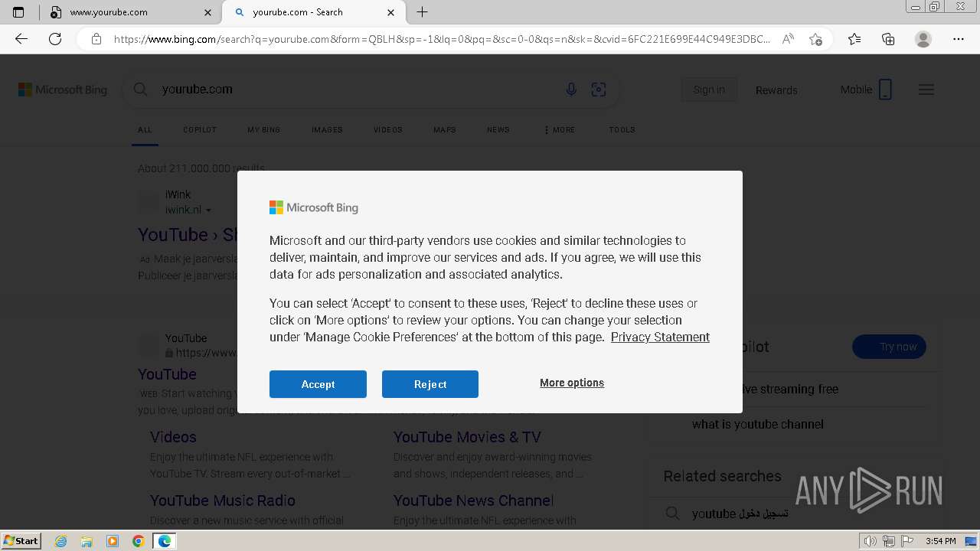Open the Collections icon

coord(888,39)
